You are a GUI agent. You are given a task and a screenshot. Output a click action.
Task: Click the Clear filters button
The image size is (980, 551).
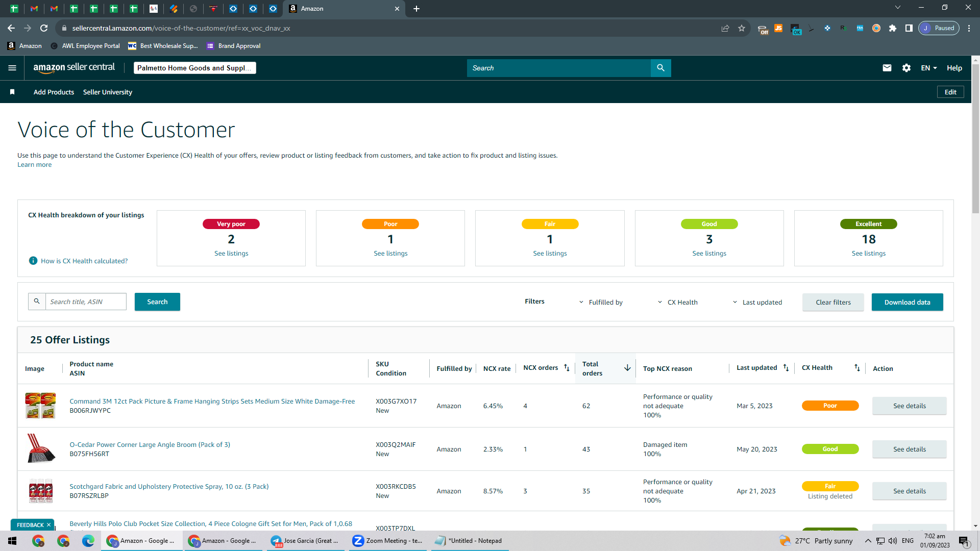833,302
